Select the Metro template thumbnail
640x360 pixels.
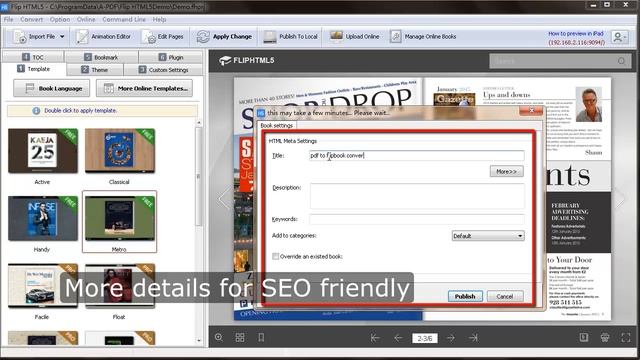[120, 218]
